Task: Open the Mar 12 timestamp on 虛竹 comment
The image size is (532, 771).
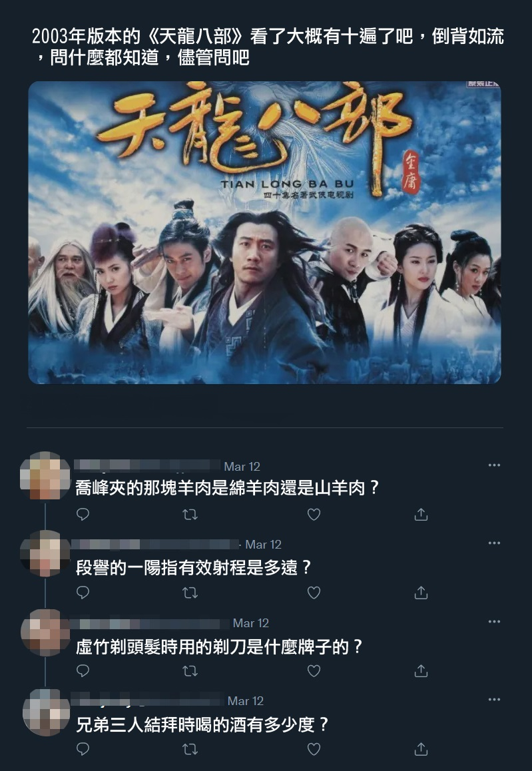Action: pos(251,623)
